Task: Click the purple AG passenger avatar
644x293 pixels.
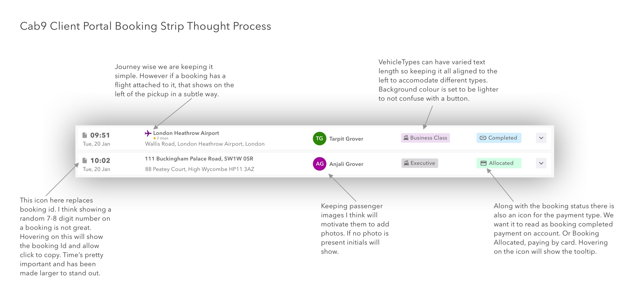Action: click(x=319, y=164)
